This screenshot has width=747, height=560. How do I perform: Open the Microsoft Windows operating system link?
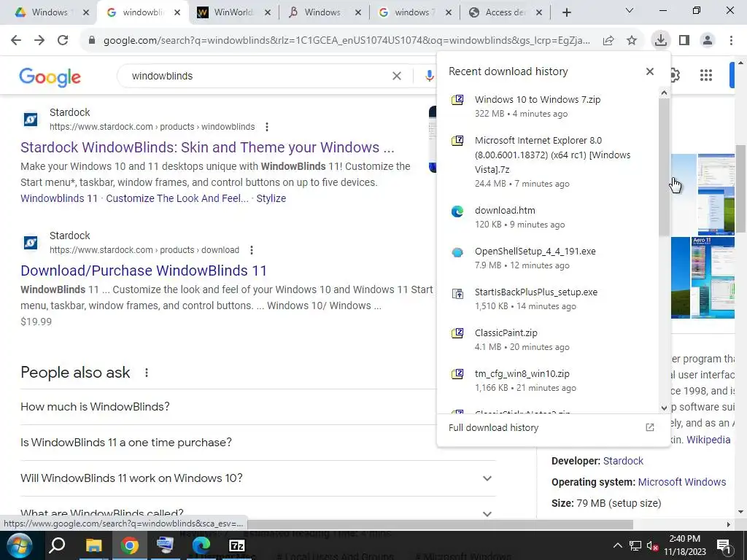point(682,482)
